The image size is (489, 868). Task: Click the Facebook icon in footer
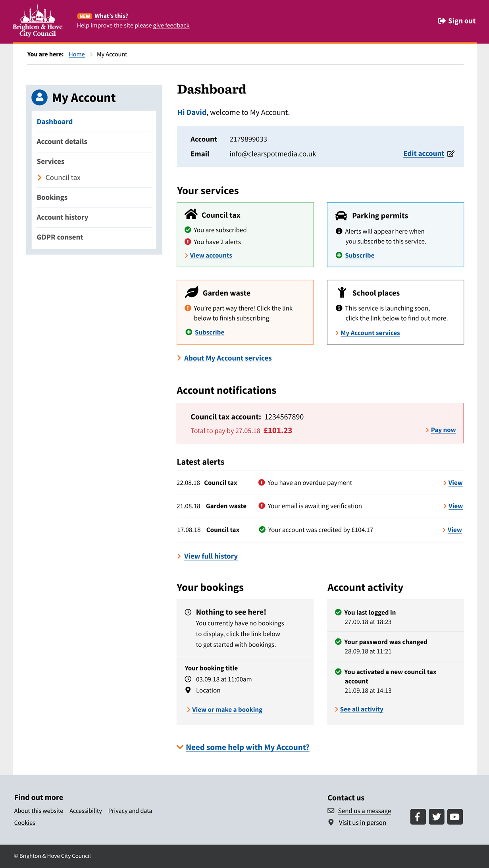click(418, 817)
